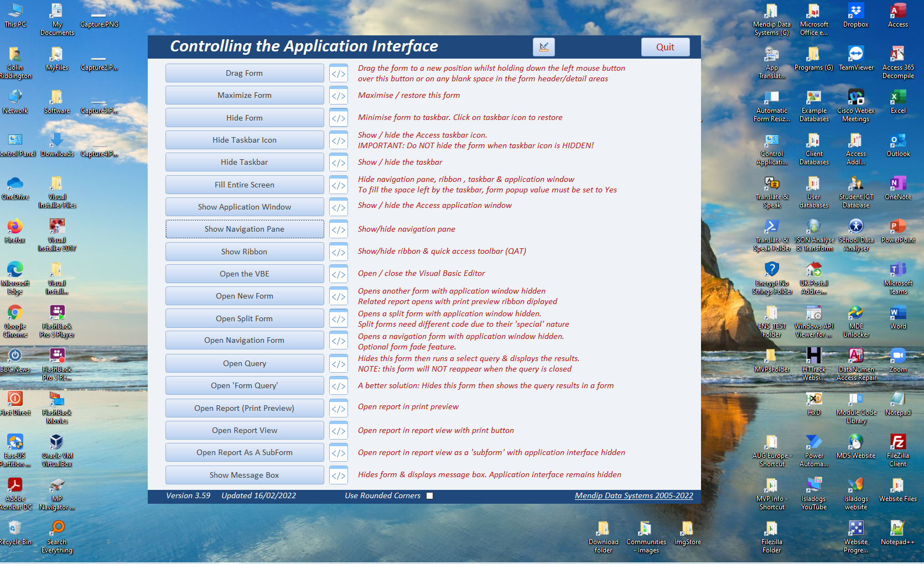The width and height of the screenshot is (924, 564).
Task: Click Fill Entire Screen button
Action: click(x=245, y=185)
